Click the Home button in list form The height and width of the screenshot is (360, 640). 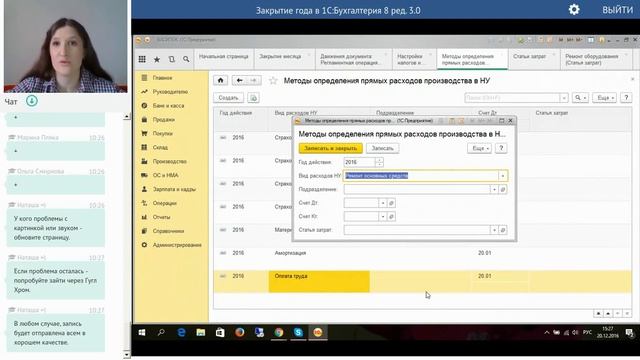[220, 80]
